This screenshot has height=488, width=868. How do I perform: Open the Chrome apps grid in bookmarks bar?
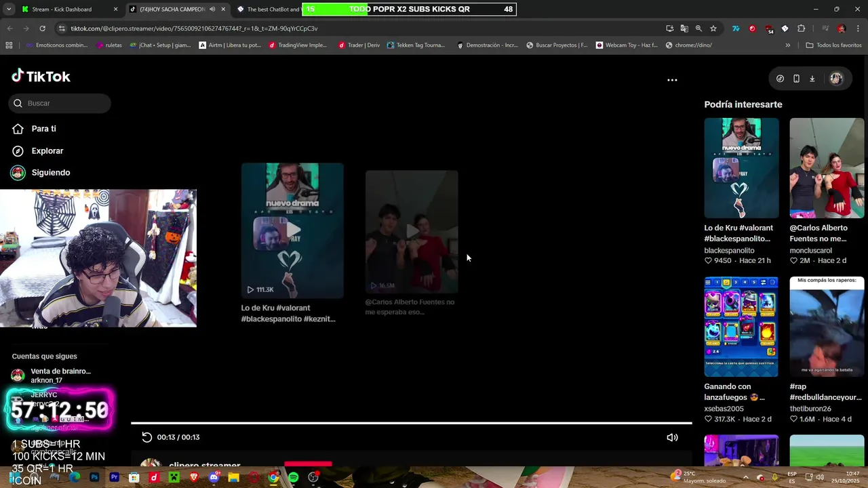click(9, 45)
